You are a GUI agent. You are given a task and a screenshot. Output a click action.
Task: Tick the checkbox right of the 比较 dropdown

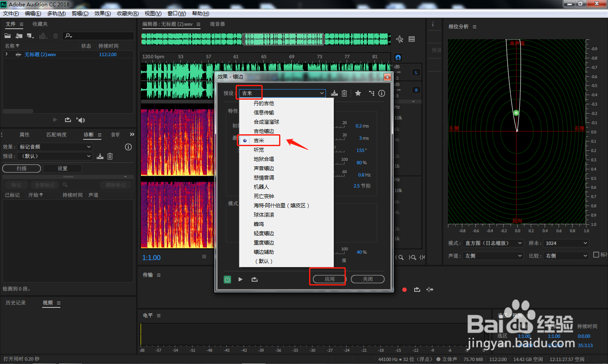(596, 255)
